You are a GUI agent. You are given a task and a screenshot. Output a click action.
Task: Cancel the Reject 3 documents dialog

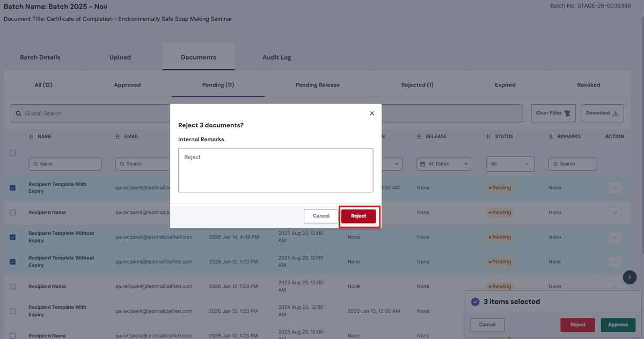click(x=321, y=216)
